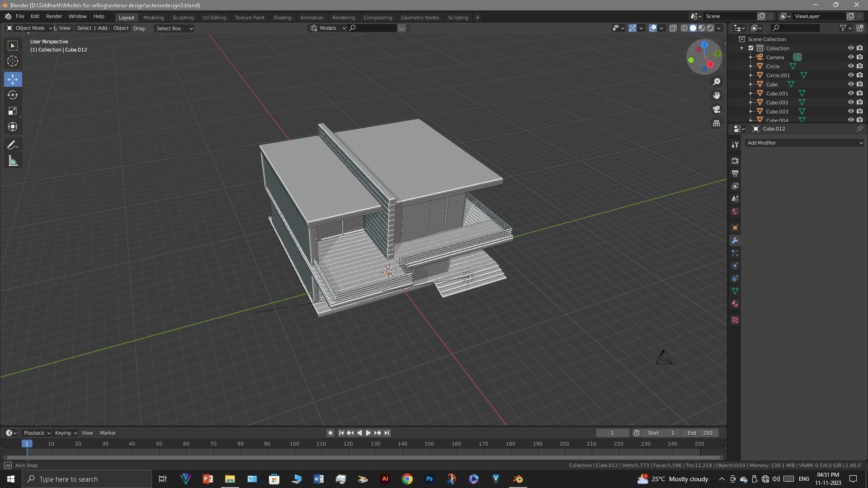Open the Tool properties tab
The image size is (868, 488).
click(x=735, y=145)
